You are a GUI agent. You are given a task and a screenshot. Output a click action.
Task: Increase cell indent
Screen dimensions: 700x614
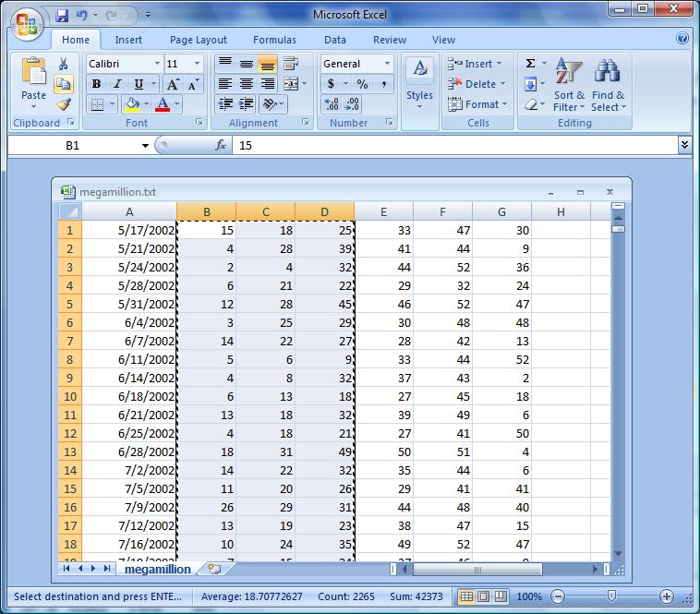[247, 104]
